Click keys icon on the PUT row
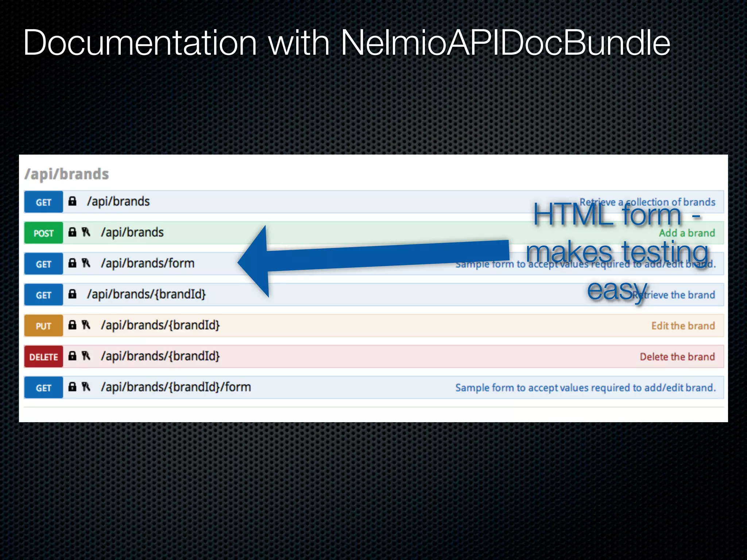Image resolution: width=747 pixels, height=560 pixels. point(86,325)
